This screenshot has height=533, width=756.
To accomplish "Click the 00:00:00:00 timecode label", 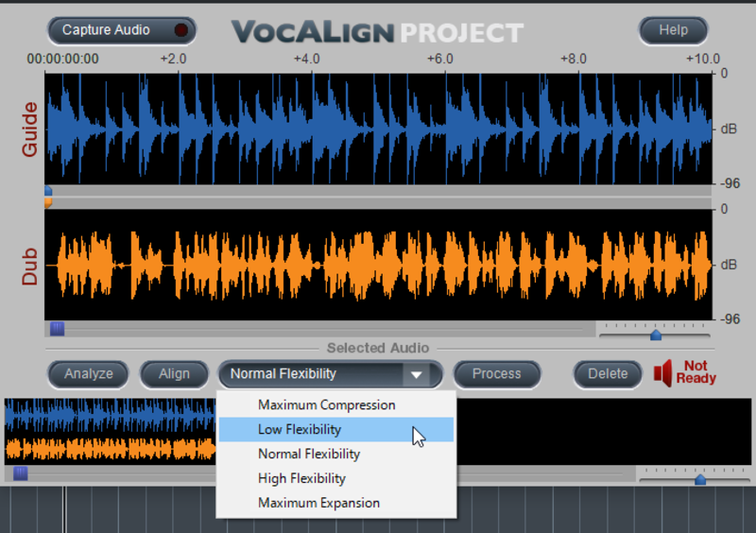I will (x=62, y=59).
